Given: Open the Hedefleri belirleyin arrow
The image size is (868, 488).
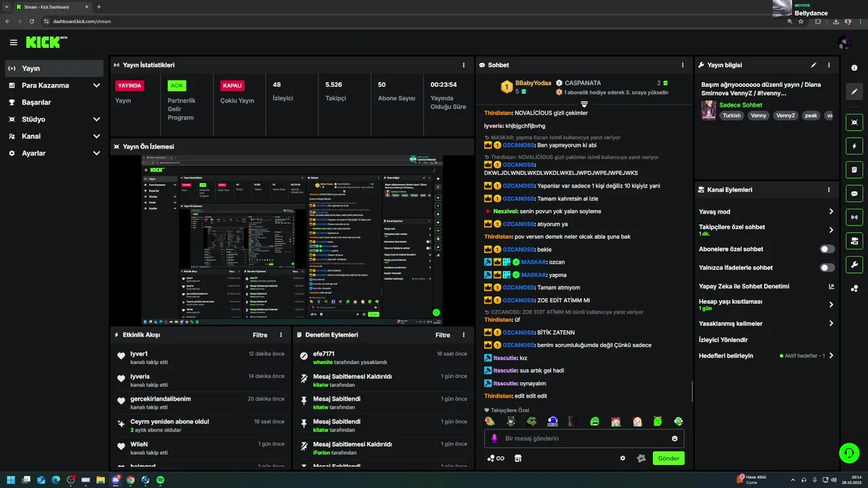Looking at the screenshot, I should (831, 355).
